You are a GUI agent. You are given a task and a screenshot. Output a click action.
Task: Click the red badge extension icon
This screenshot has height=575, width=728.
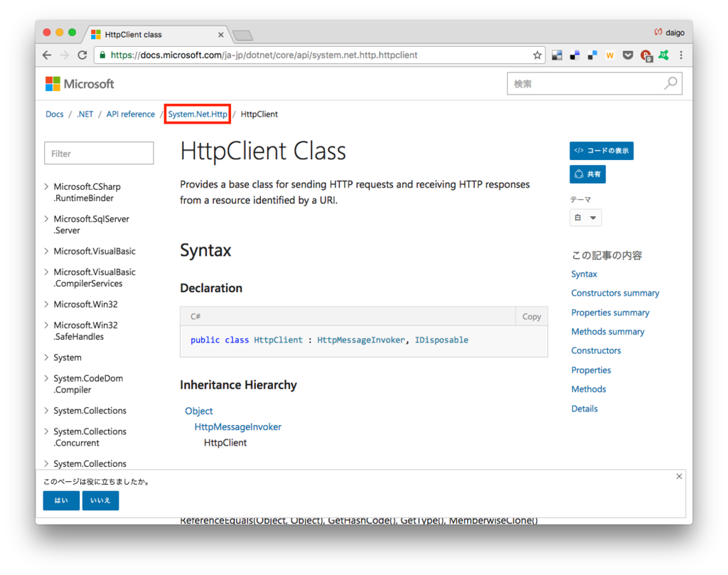tap(646, 55)
